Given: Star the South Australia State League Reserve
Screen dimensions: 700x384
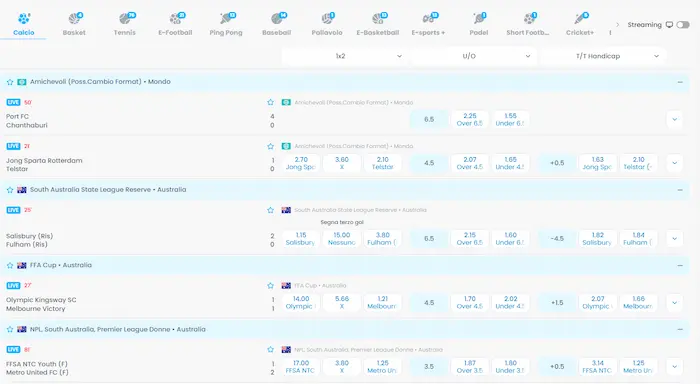Looking at the screenshot, I should point(10,190).
